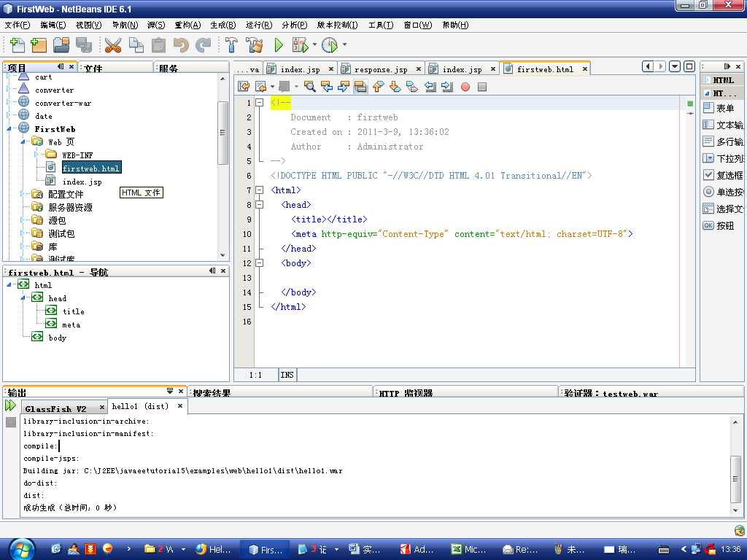Expand the WEB-INF folder node
The height and width of the screenshot is (560, 747).
pyautogui.click(x=36, y=155)
